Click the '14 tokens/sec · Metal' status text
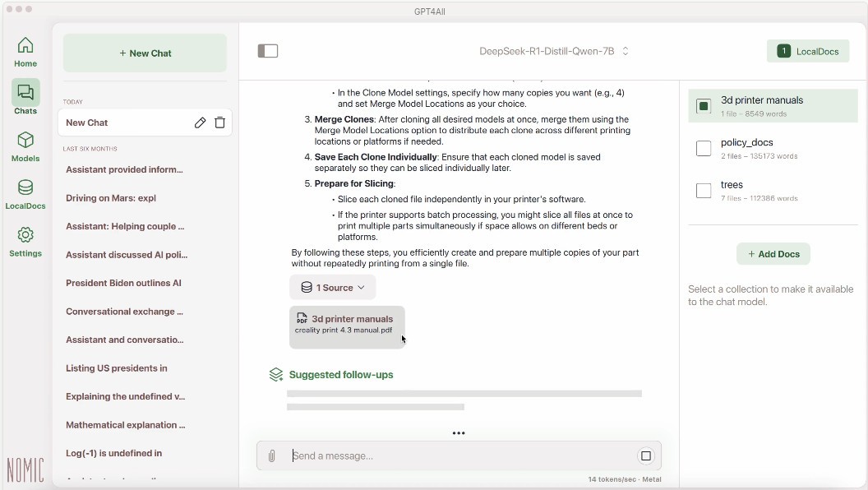Viewport: 868px width, 490px height. pos(625,479)
